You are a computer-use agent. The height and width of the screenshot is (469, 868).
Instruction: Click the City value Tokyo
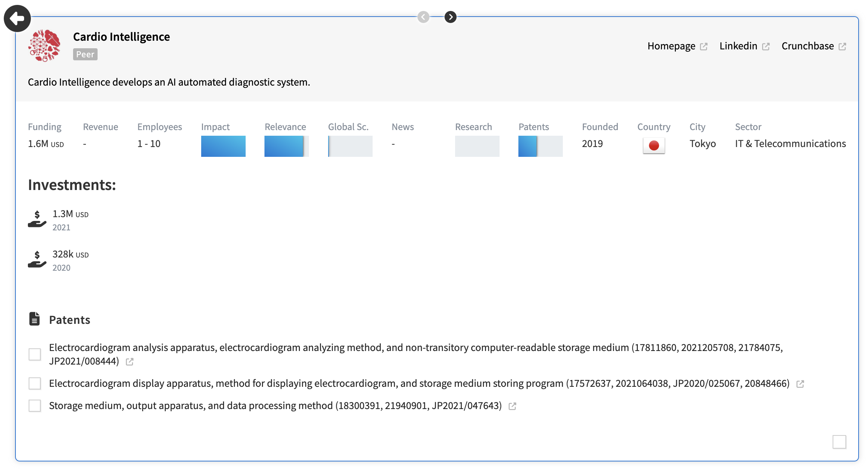pyautogui.click(x=703, y=144)
